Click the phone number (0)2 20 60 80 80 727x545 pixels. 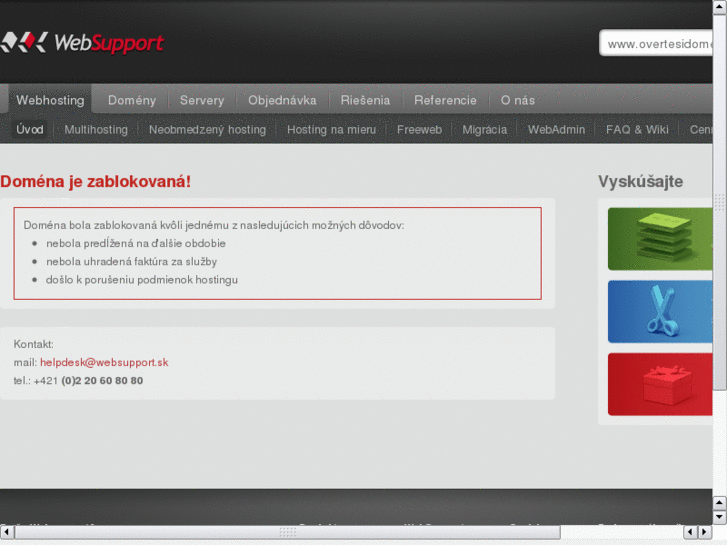point(102,381)
